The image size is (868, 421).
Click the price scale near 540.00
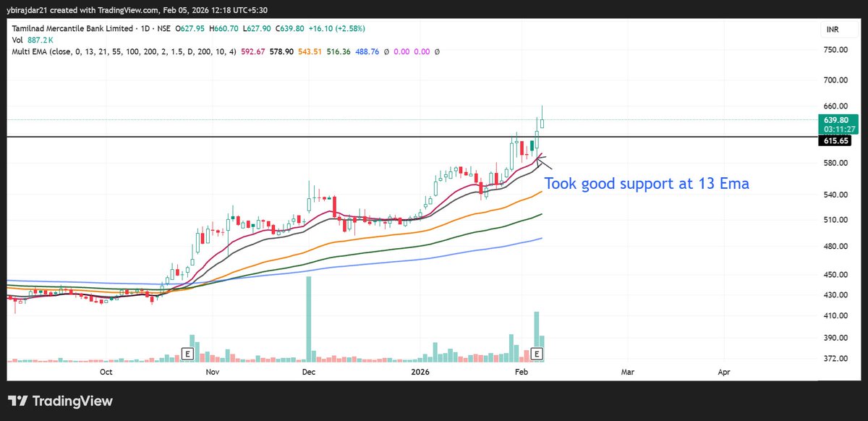click(835, 194)
